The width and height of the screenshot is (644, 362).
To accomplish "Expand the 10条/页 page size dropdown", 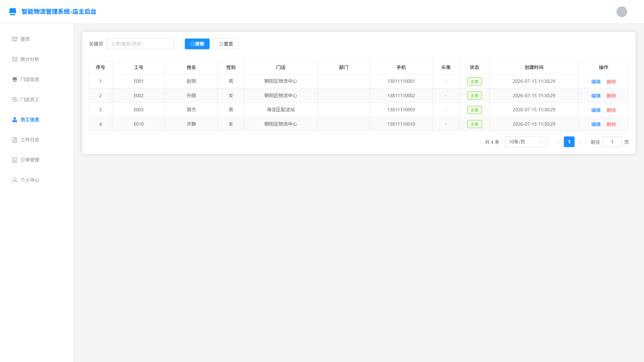I will coord(526,142).
